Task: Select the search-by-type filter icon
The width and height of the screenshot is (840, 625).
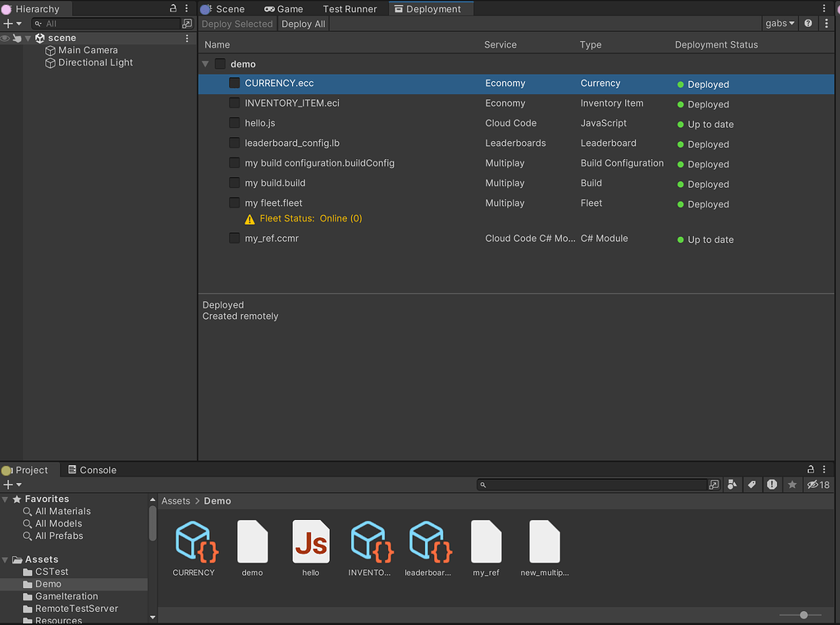Action: [x=733, y=485]
